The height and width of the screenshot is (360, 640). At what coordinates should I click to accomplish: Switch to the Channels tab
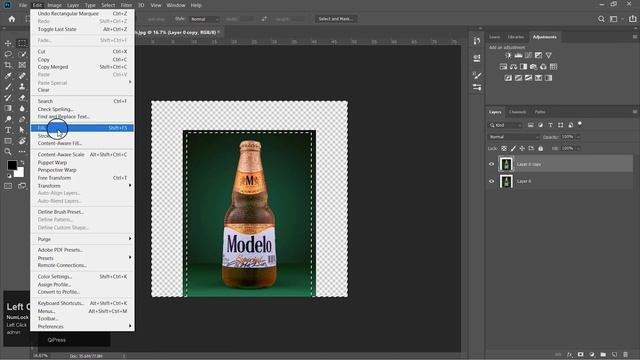[x=518, y=112]
